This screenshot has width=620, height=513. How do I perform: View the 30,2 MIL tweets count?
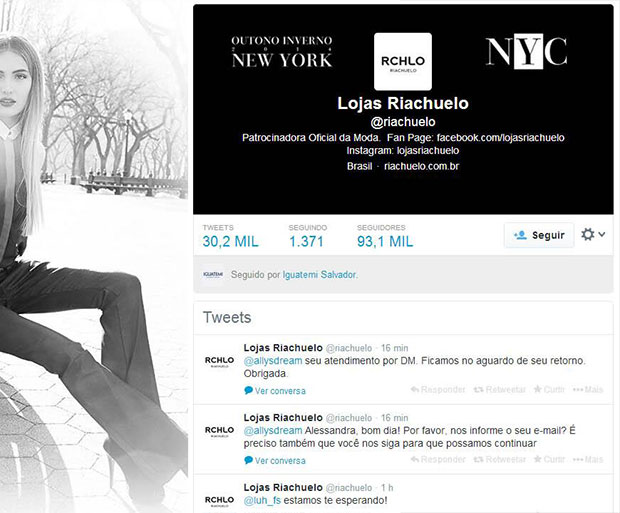click(231, 237)
